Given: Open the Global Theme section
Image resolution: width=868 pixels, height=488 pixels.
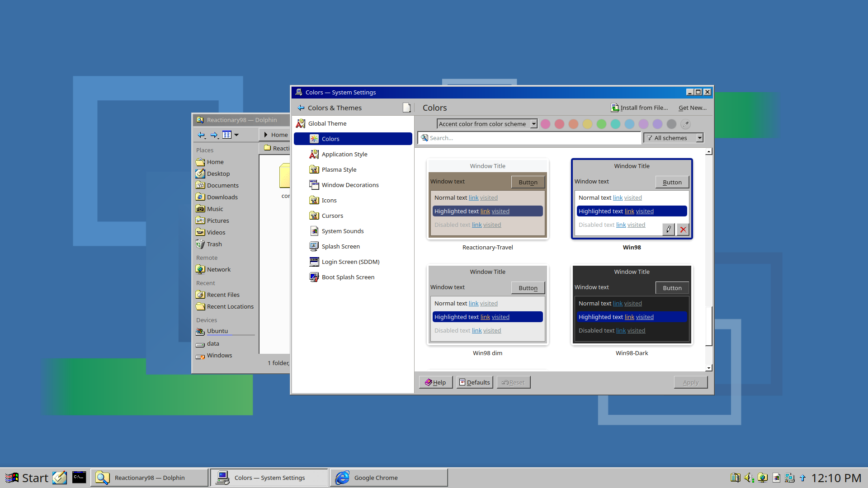Looking at the screenshot, I should tap(327, 123).
